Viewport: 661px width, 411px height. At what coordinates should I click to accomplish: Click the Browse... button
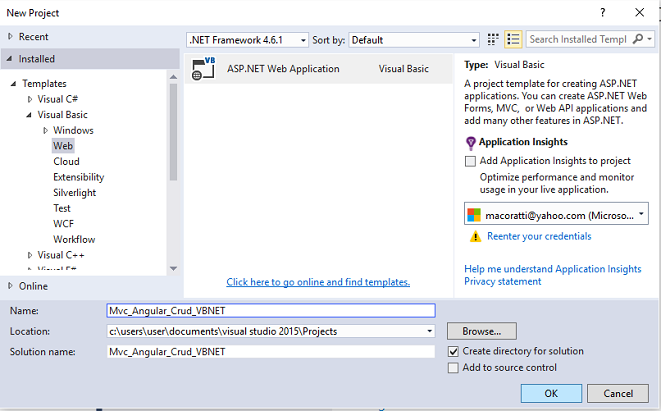[x=482, y=331]
